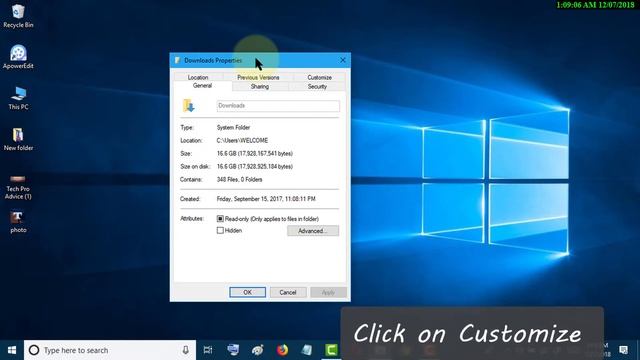Open the green Camtasia taskbar icon
This screenshot has width=640, height=360.
pyautogui.click(x=331, y=350)
